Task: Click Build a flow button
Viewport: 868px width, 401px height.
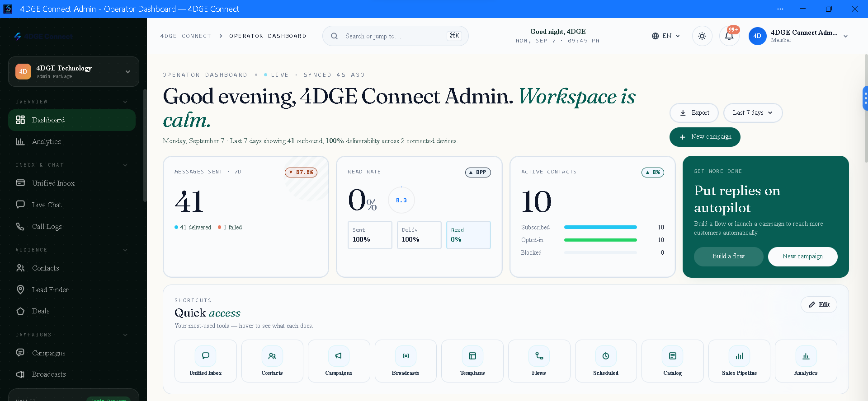Action: [728, 256]
